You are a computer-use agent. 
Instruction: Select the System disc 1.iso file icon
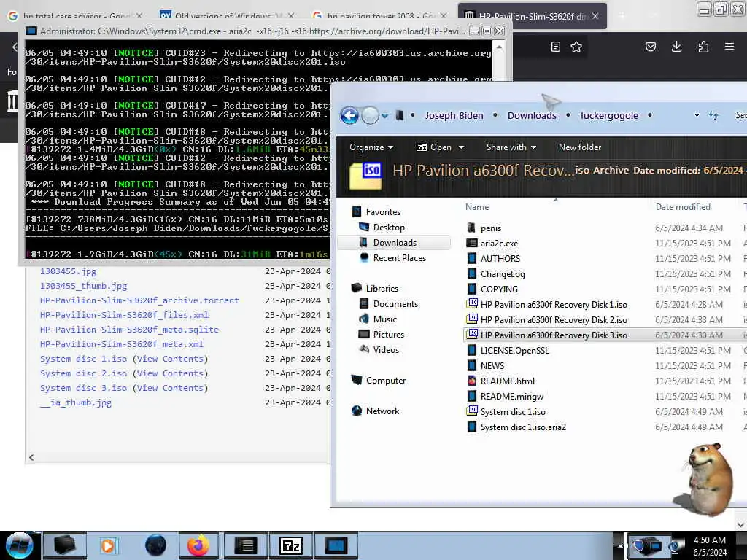472,411
